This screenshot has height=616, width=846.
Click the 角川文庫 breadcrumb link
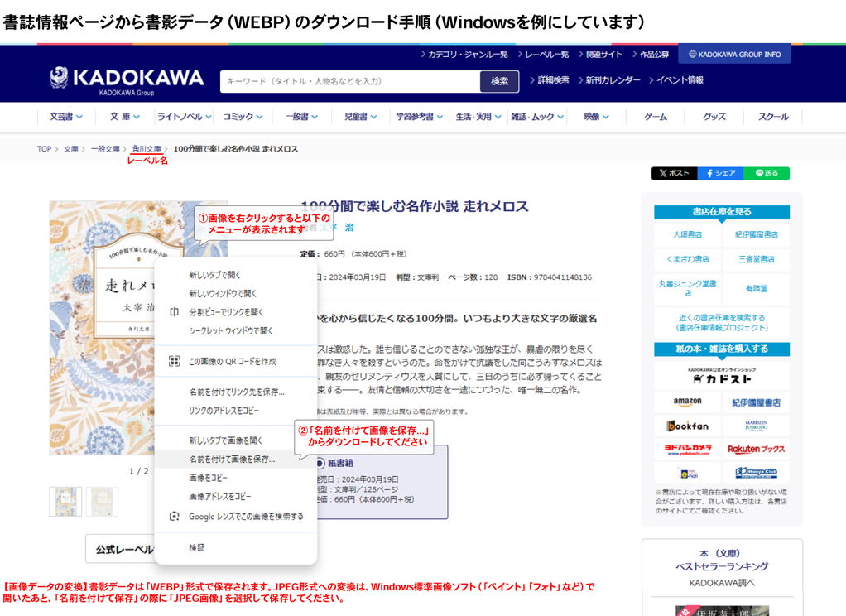[147, 148]
